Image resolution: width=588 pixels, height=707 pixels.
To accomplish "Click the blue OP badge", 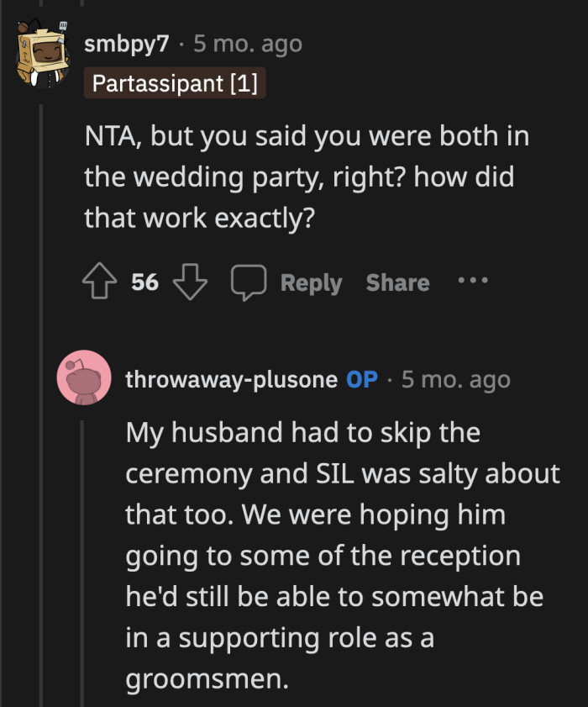I will (x=363, y=378).
